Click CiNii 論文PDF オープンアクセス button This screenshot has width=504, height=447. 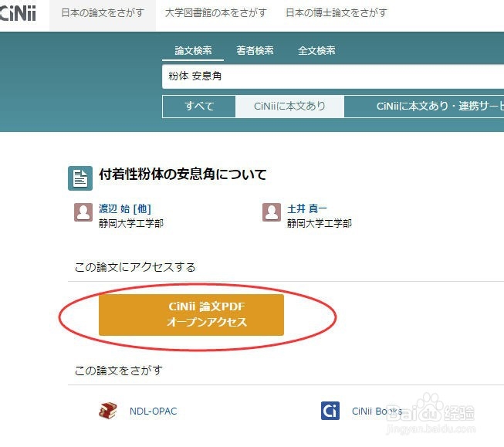coord(191,315)
